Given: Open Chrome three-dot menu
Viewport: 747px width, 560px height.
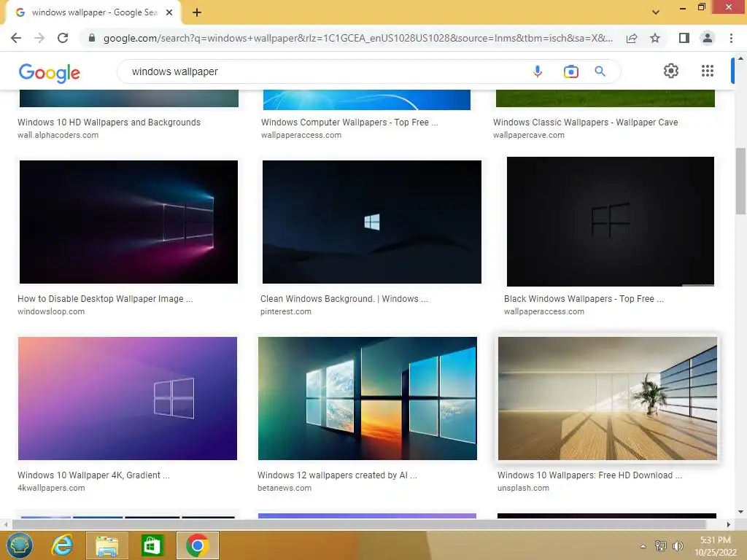Looking at the screenshot, I should click(x=731, y=38).
